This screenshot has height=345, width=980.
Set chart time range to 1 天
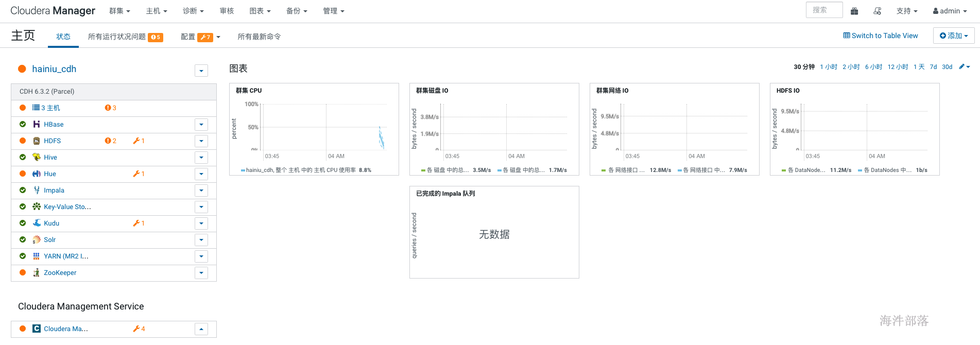tap(919, 67)
